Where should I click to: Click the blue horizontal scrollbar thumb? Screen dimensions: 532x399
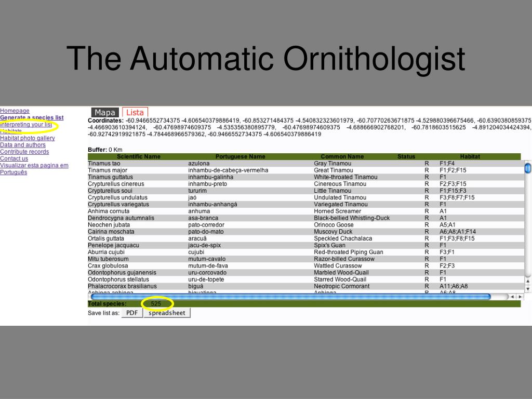point(291,297)
